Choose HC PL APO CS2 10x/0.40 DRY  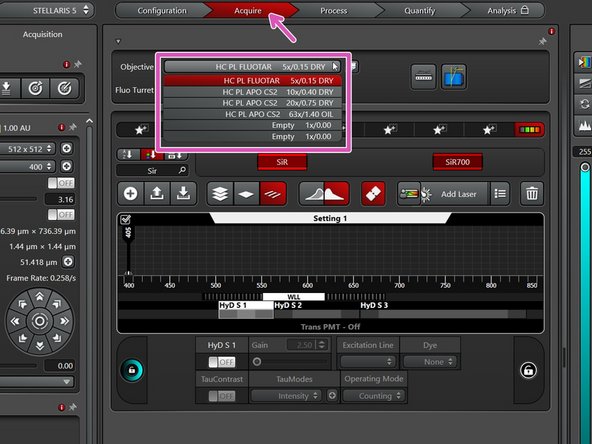tap(253, 92)
